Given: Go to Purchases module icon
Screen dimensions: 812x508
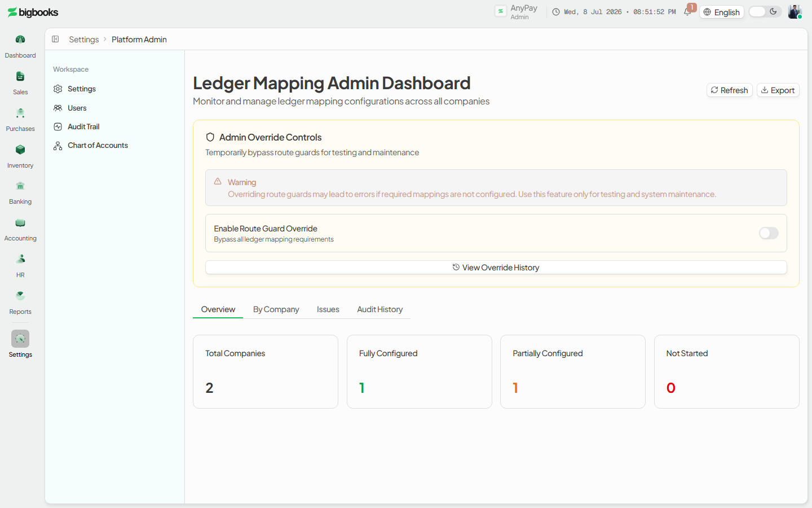Looking at the screenshot, I should (x=20, y=113).
